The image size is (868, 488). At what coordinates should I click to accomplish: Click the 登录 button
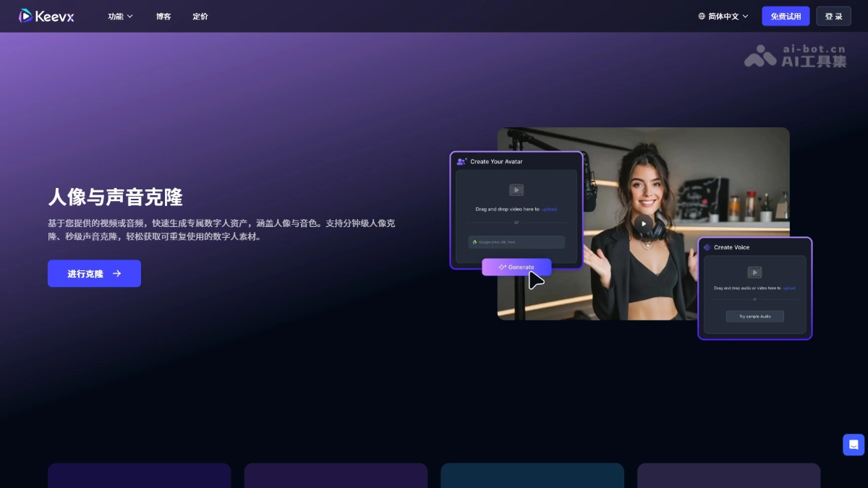click(833, 15)
